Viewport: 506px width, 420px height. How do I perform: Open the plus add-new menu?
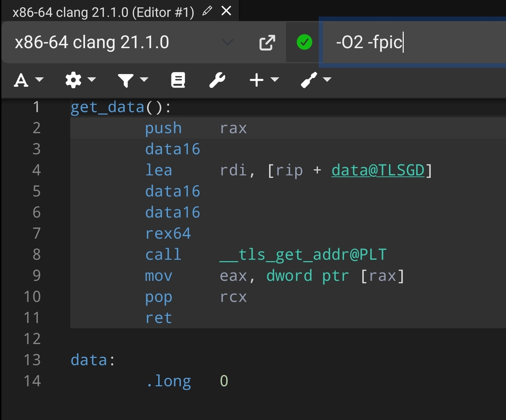(x=264, y=80)
